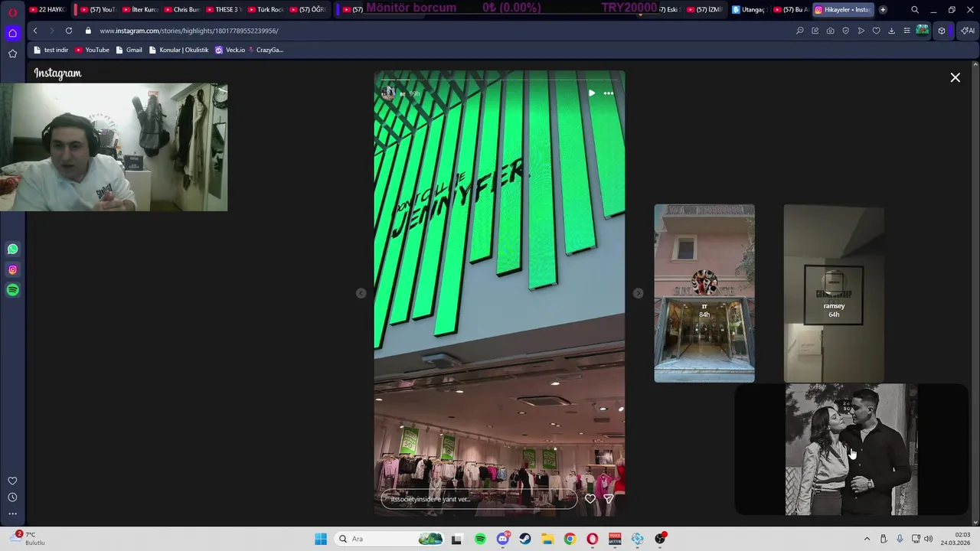Open Spotify from the taskbar

point(480,539)
